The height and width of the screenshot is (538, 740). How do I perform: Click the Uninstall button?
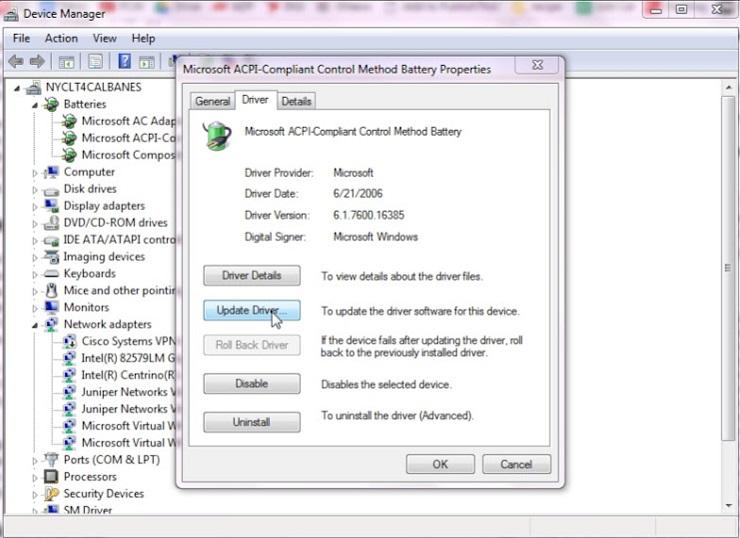point(252,422)
